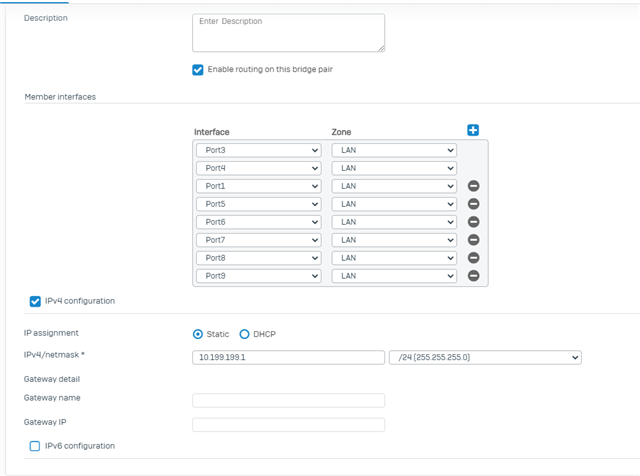Screen dimensions: 640x476
Task: Expand the /24 netmask dropdown
Action: click(485, 358)
